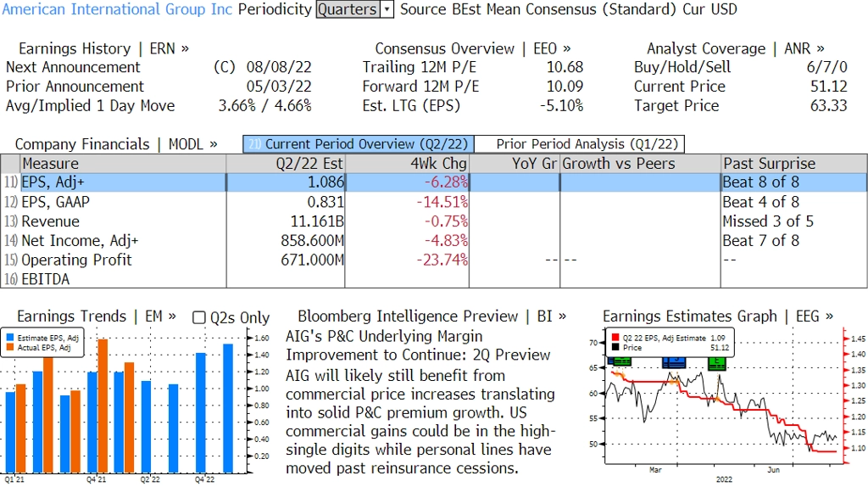Select Prior Period Analysis (Q1/22) tab
Image resolution: width=868 pixels, height=487 pixels.
click(580, 144)
